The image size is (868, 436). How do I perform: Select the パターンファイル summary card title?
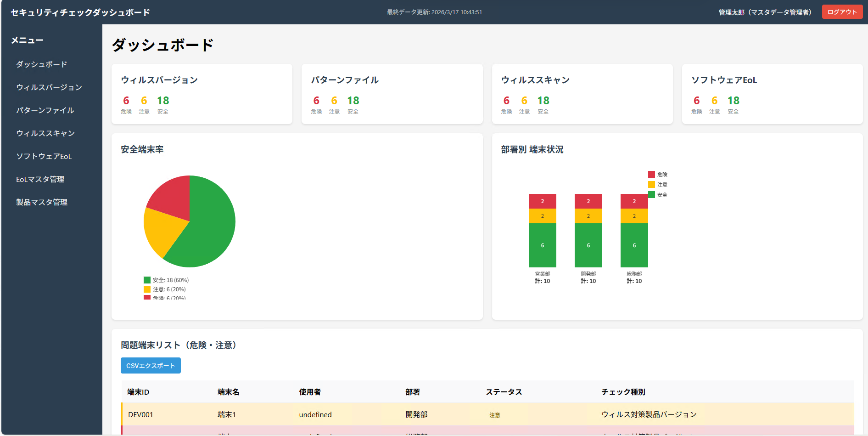[x=345, y=80]
